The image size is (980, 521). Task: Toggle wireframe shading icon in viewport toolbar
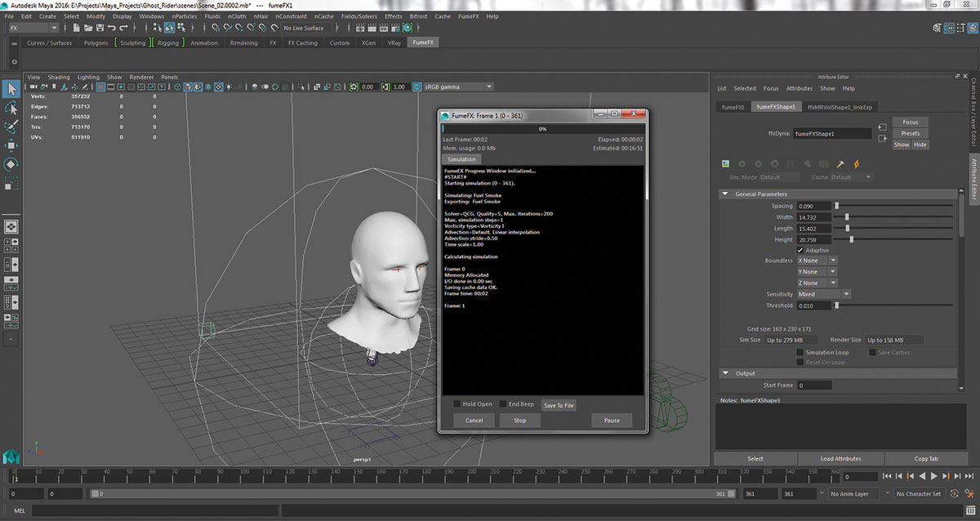tap(176, 87)
